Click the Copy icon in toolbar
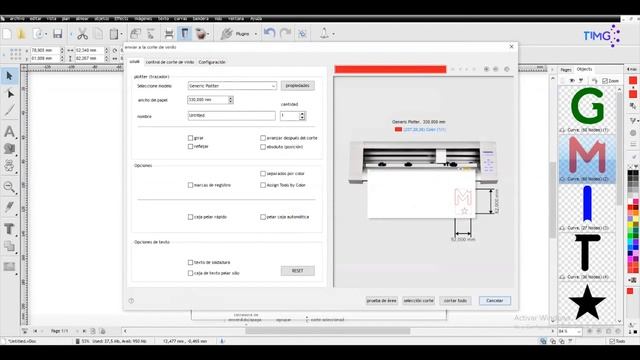 coord(98,34)
